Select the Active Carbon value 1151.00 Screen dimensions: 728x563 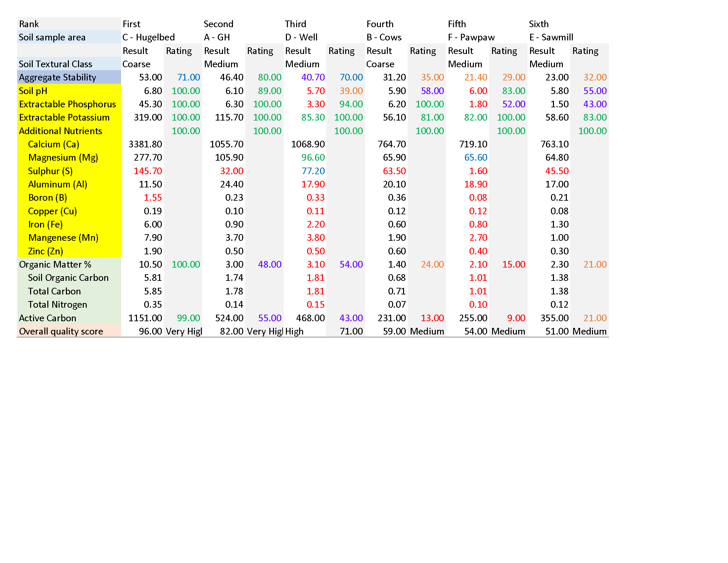[x=145, y=318]
